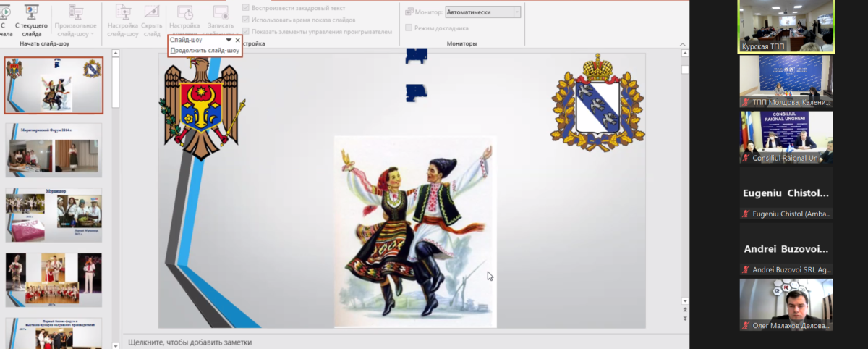Select fifth slide thumbnail about бизнес-форум

[54, 333]
